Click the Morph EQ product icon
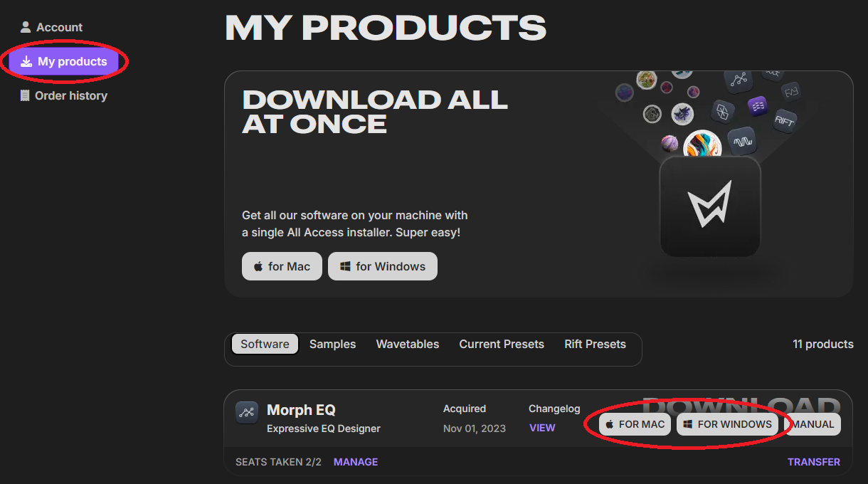Viewport: 868px width, 484px height. tap(247, 412)
